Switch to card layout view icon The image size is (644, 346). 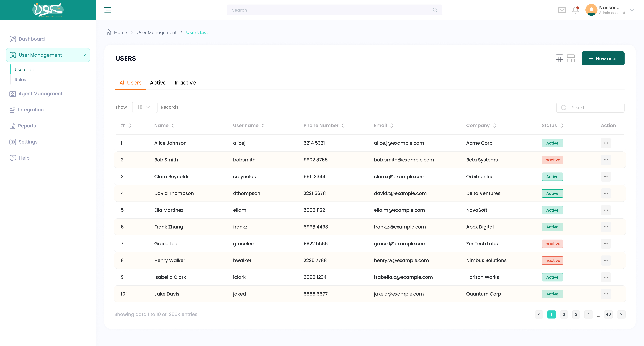571,58
